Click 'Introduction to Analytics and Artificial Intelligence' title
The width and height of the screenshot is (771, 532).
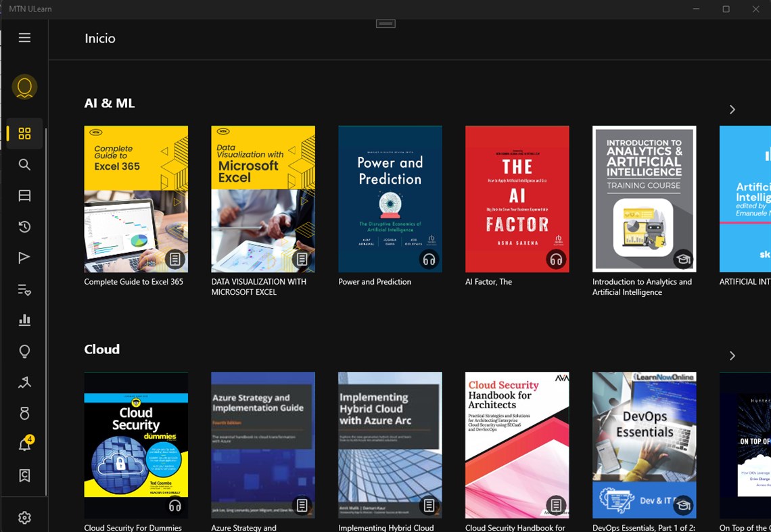(642, 287)
